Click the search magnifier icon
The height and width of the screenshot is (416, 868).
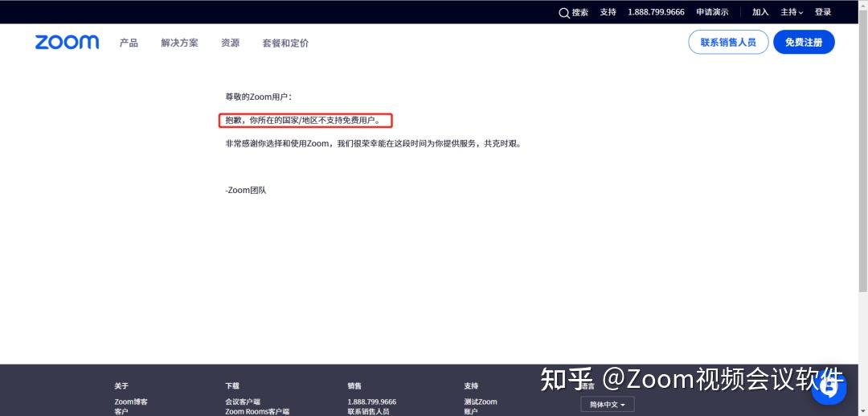[x=564, y=13]
